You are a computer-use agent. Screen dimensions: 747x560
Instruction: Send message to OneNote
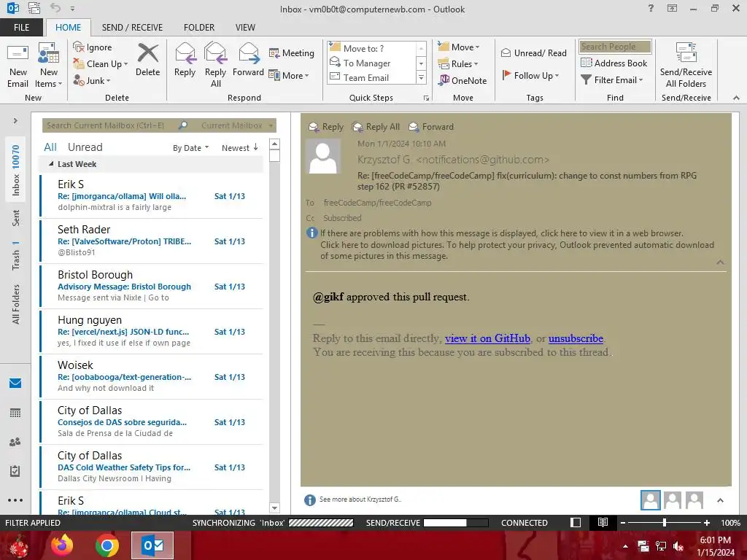(462, 80)
